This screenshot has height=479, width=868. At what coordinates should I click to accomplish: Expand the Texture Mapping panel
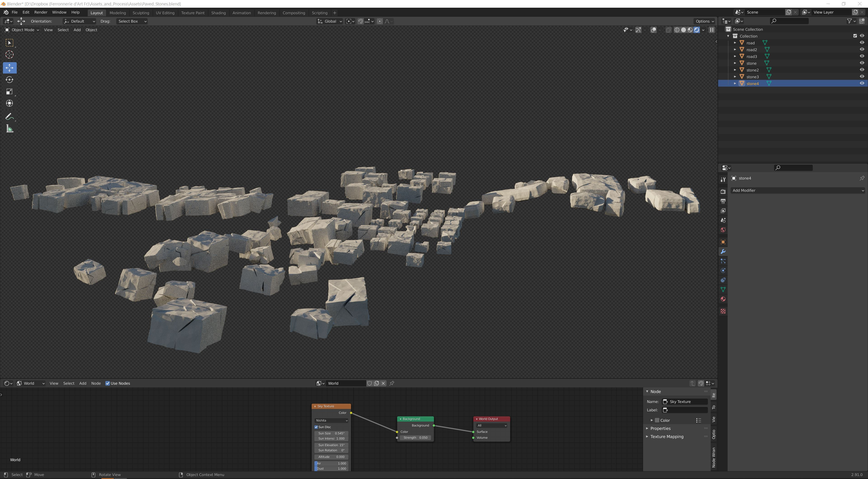click(x=667, y=436)
